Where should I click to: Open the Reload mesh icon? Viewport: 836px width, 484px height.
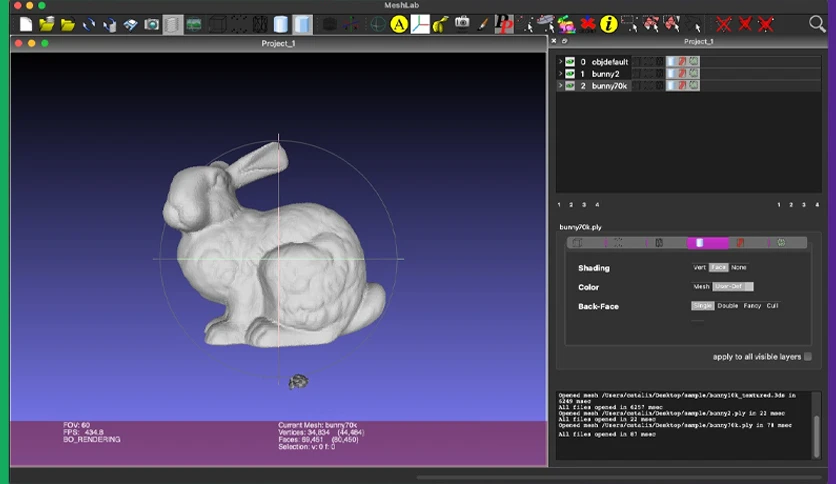89,25
